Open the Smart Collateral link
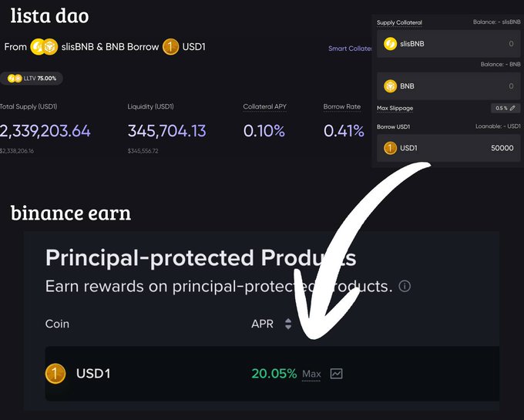The width and height of the screenshot is (524, 420). click(x=350, y=49)
